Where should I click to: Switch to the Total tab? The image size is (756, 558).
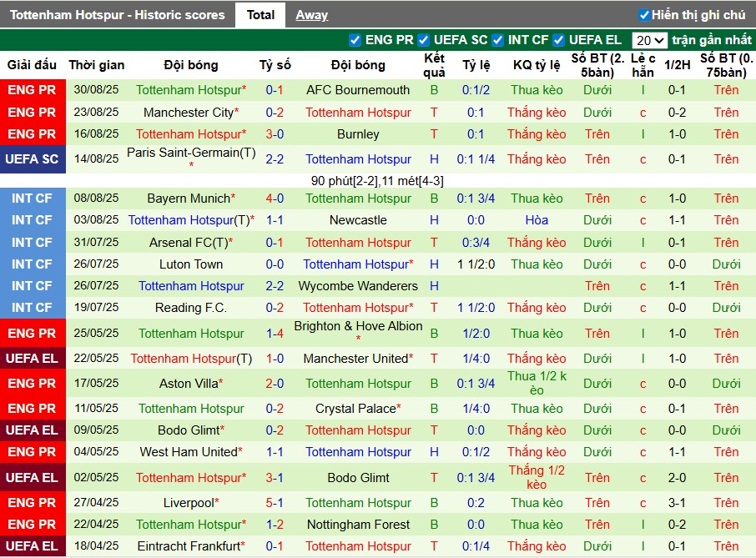coord(260,15)
